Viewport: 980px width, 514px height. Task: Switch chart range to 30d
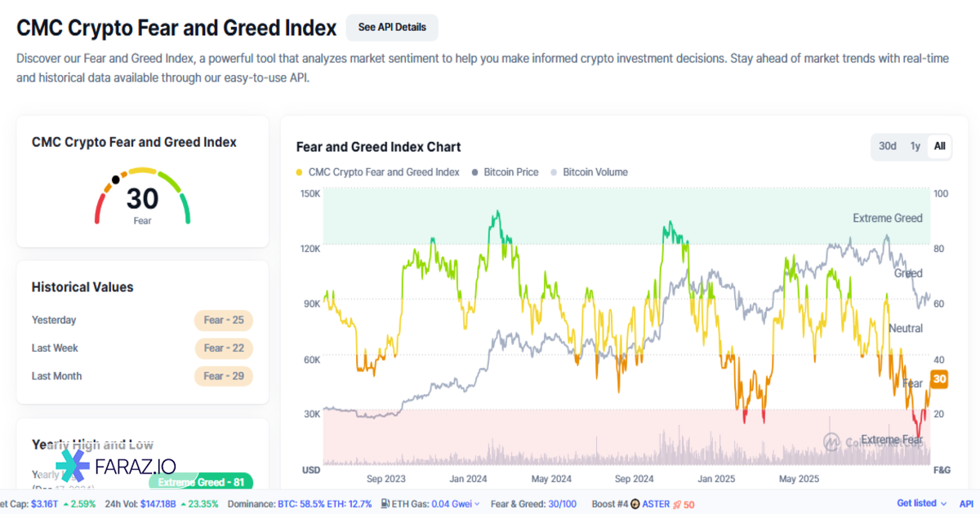[888, 146]
